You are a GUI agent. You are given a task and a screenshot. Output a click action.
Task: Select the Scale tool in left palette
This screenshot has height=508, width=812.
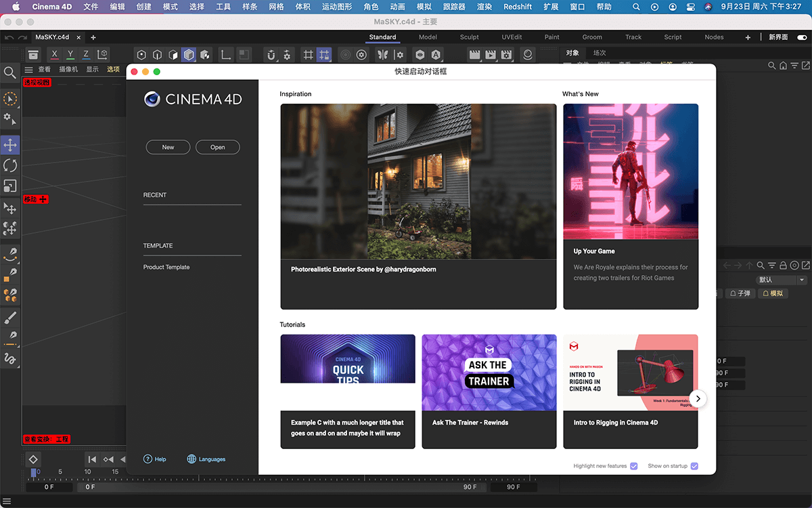tap(10, 186)
